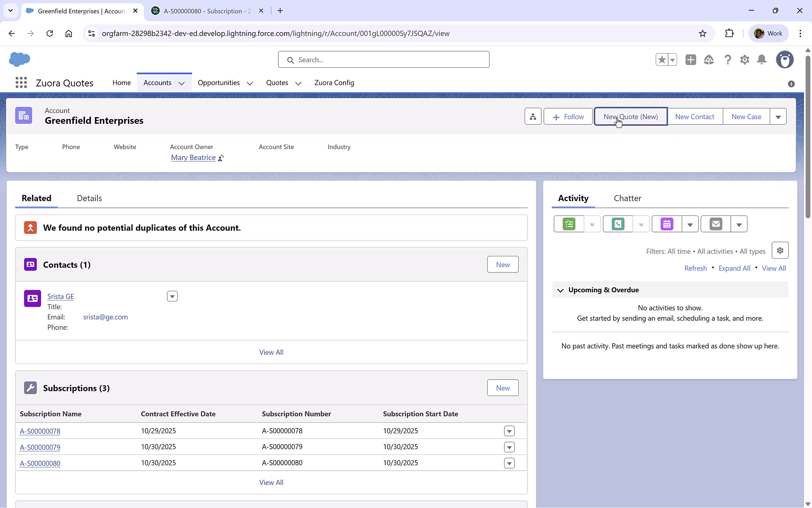The height and width of the screenshot is (508, 812).
Task: Compose an email from the activity panel
Action: [x=715, y=224]
